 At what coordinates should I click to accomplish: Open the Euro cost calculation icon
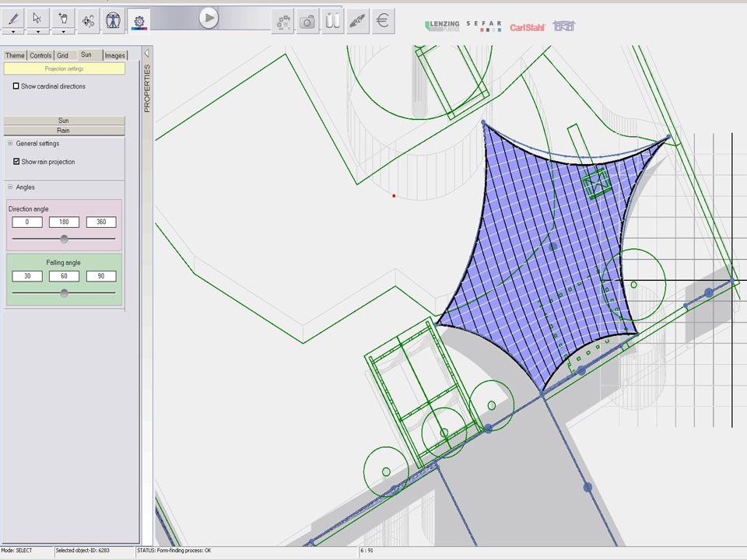[382, 21]
